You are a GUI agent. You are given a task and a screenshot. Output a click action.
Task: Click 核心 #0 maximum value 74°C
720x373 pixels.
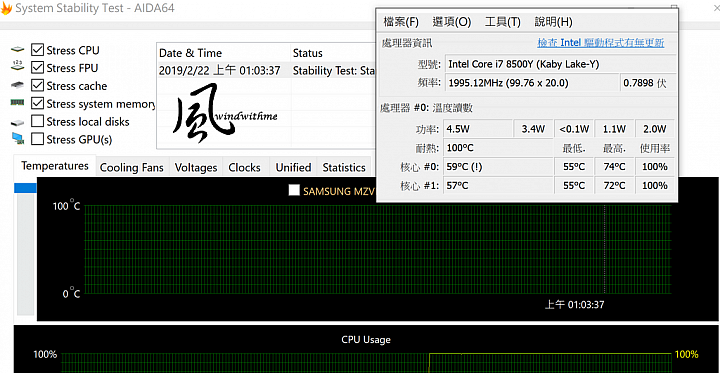point(614,167)
